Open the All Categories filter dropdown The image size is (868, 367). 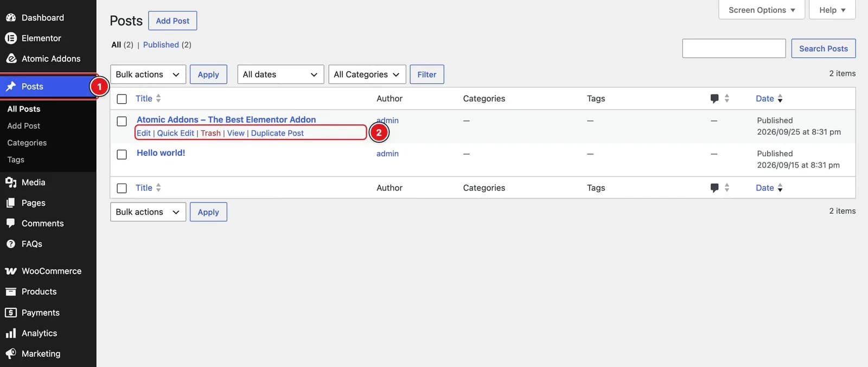tap(367, 74)
